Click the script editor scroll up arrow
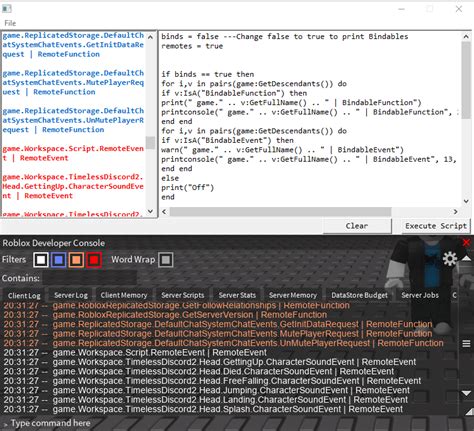 (x=466, y=37)
